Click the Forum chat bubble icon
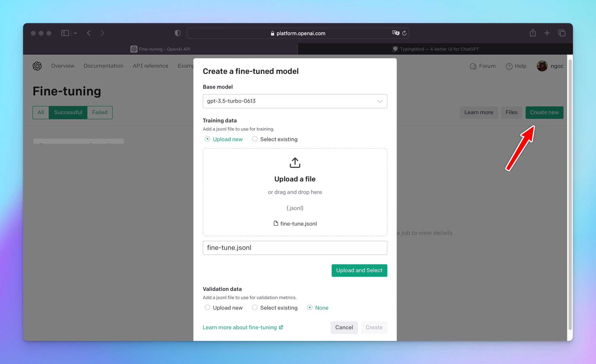Viewport: 596px width, 364px height. (x=473, y=66)
